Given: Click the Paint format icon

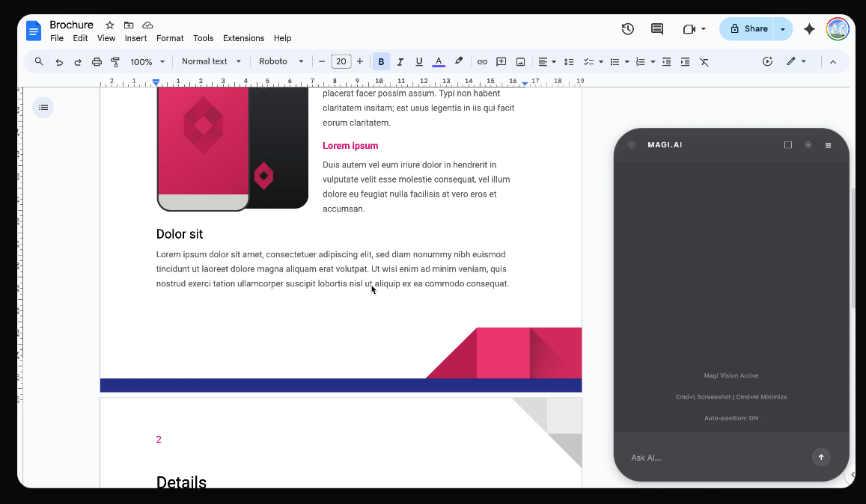Looking at the screenshot, I should (115, 61).
